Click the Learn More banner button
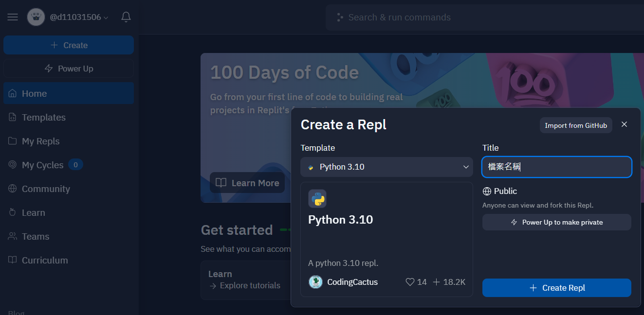Image resolution: width=644 pixels, height=315 pixels. tap(247, 183)
